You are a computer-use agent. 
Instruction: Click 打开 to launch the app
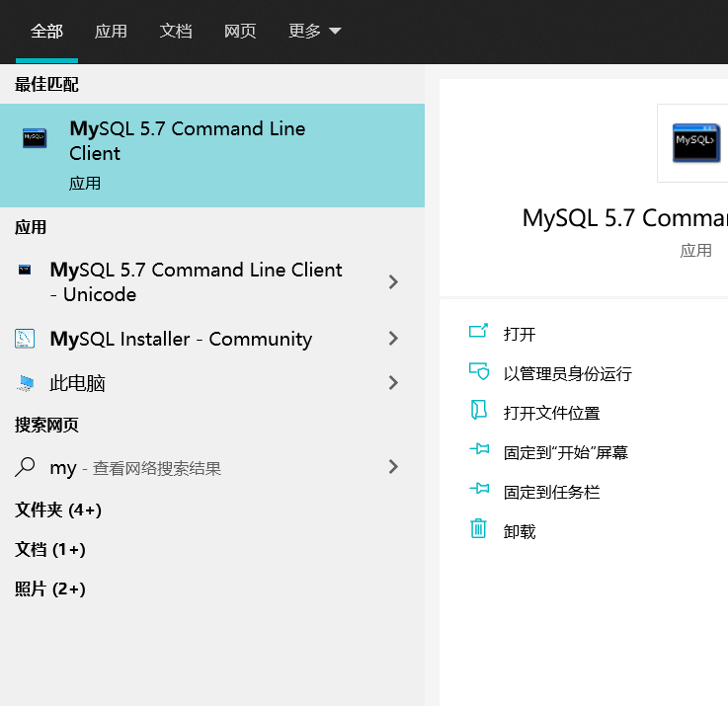pos(520,334)
